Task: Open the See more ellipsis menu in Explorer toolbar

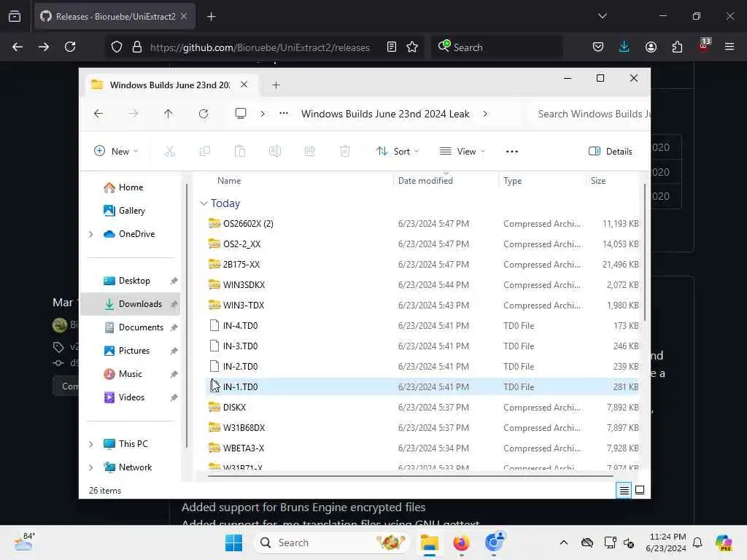Action: tap(511, 152)
